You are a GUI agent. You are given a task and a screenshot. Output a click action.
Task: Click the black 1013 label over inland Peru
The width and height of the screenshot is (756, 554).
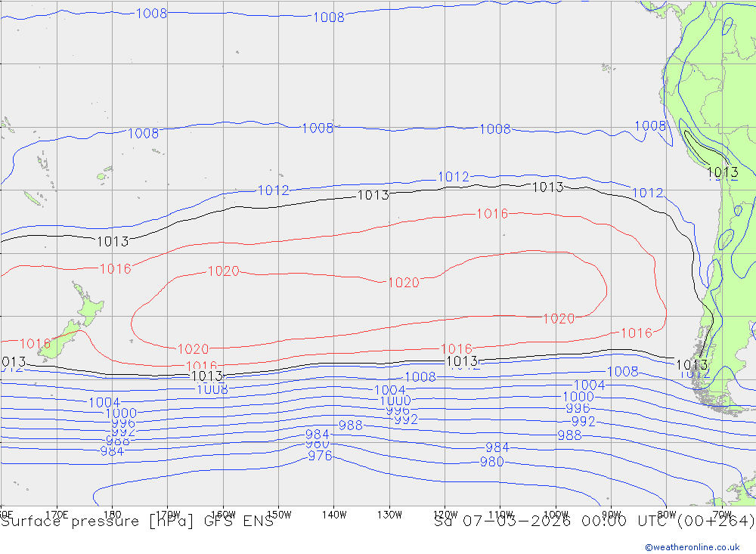click(x=722, y=172)
